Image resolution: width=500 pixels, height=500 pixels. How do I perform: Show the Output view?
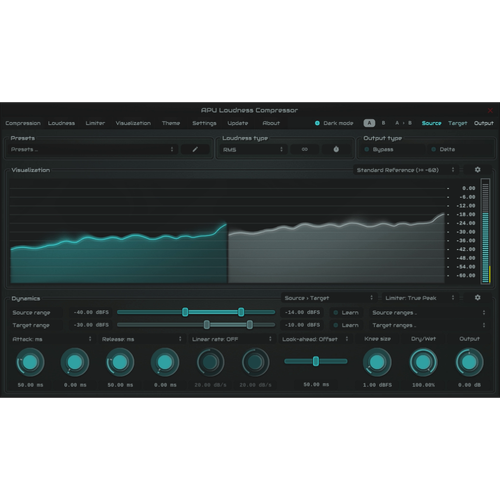click(484, 123)
